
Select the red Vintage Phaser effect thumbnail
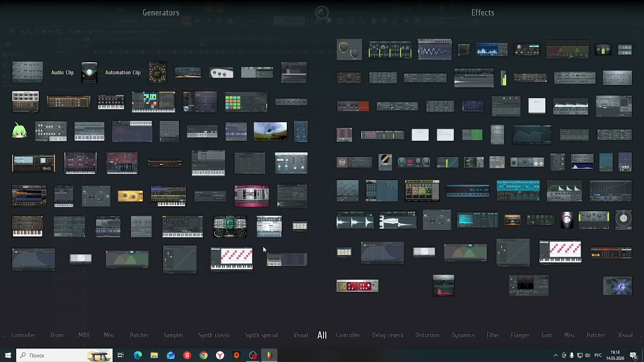point(357,286)
